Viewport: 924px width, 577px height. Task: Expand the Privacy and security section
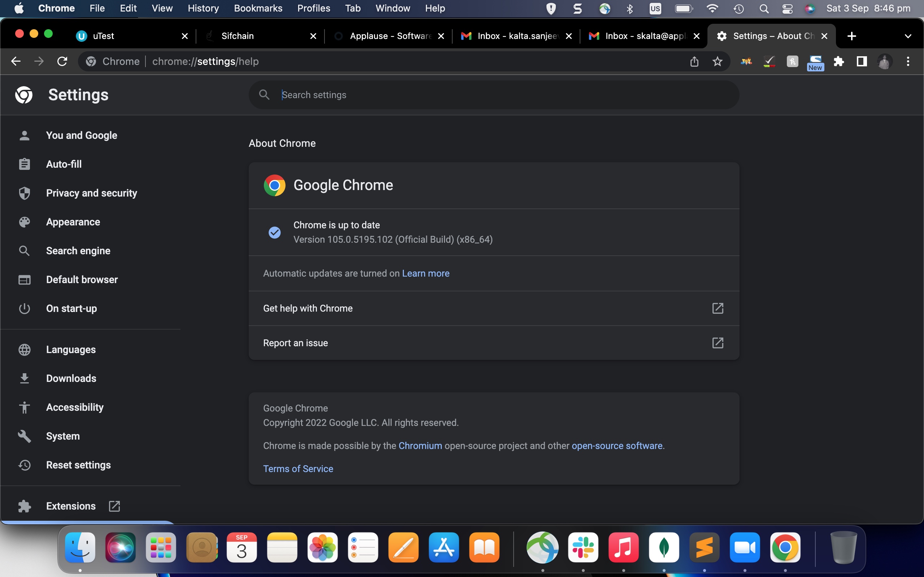pyautogui.click(x=91, y=193)
